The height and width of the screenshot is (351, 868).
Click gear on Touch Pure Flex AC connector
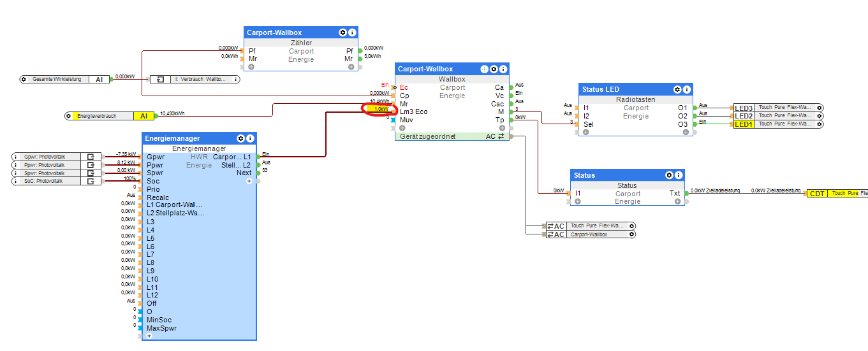(x=632, y=226)
